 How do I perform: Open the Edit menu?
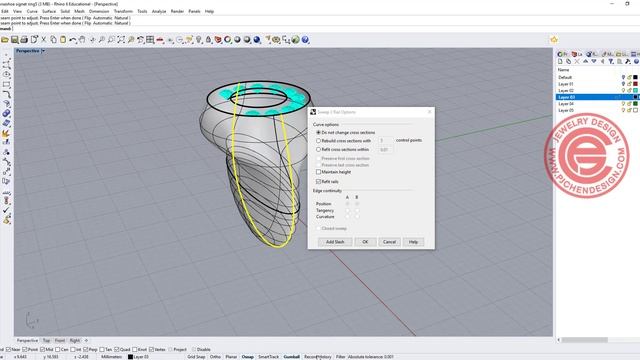click(5, 11)
